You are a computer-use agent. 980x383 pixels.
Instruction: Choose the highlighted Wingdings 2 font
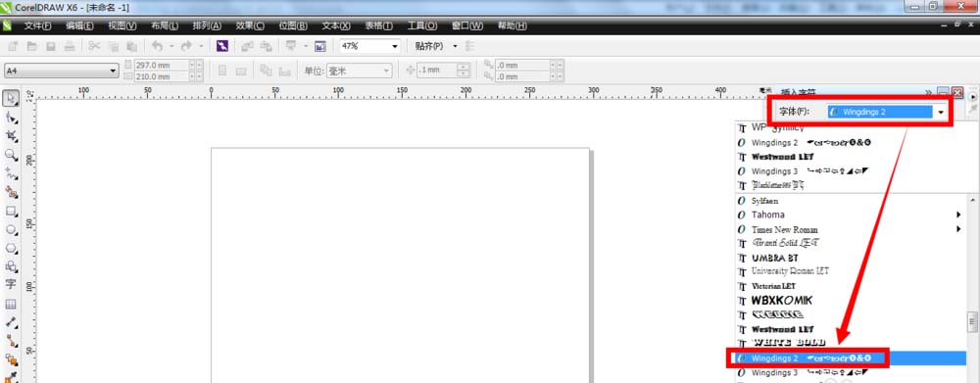point(851,359)
